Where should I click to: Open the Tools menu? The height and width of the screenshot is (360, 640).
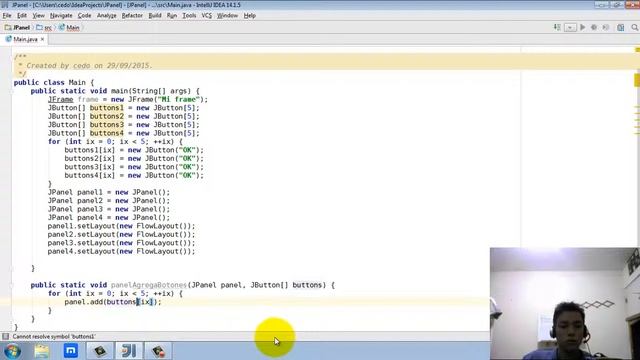click(189, 16)
